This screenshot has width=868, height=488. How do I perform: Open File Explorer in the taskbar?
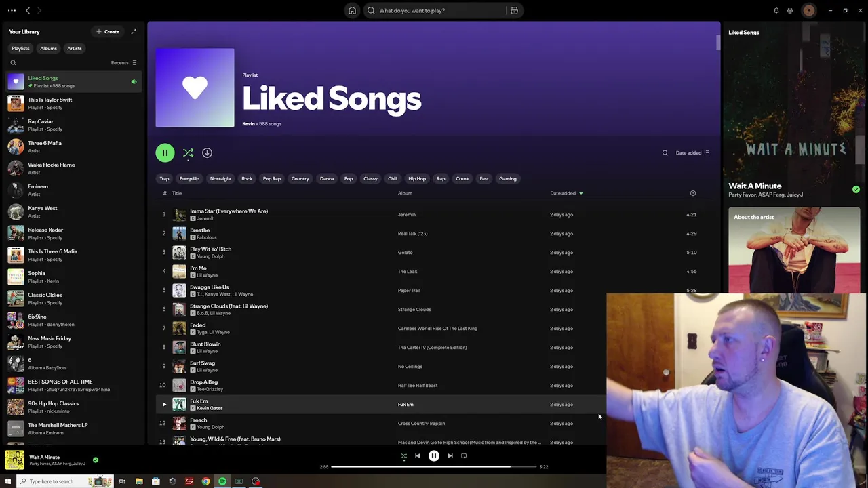click(x=139, y=481)
